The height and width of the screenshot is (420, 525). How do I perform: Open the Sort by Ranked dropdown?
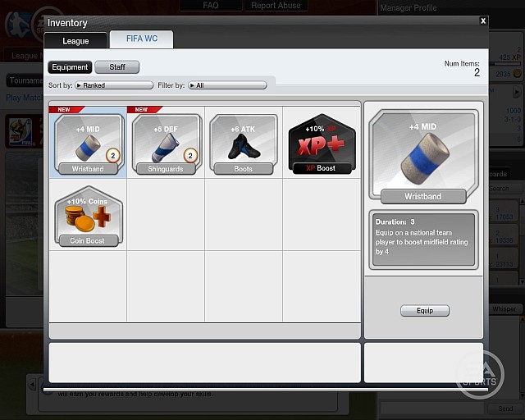pyautogui.click(x=114, y=85)
